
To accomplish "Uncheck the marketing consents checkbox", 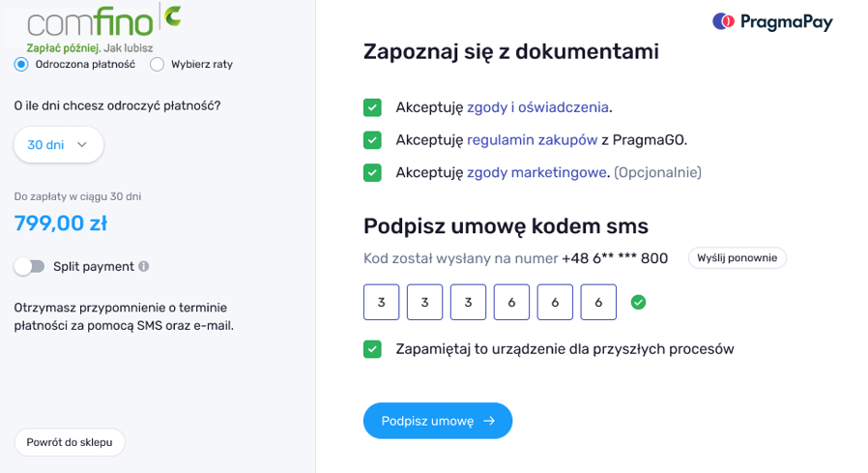I will pos(372,172).
